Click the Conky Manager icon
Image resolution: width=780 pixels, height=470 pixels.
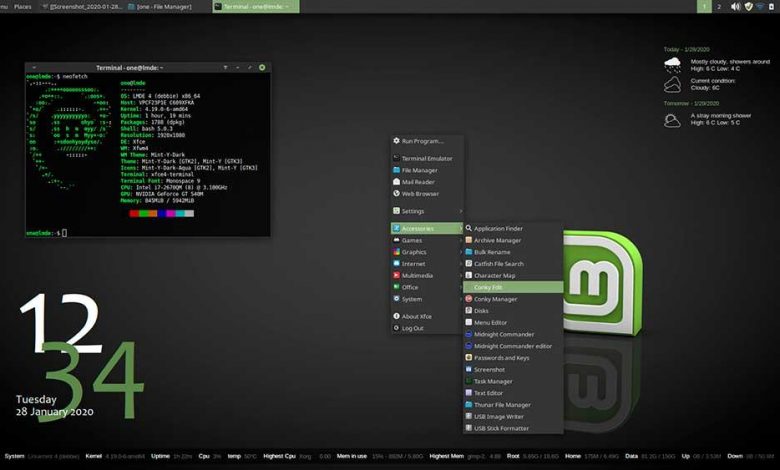tap(469, 299)
